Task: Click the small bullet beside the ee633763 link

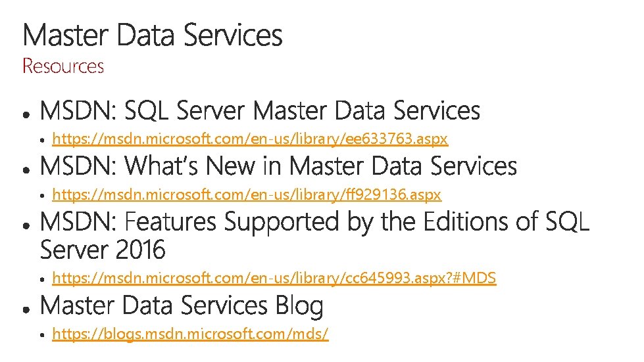Action: [x=41, y=141]
